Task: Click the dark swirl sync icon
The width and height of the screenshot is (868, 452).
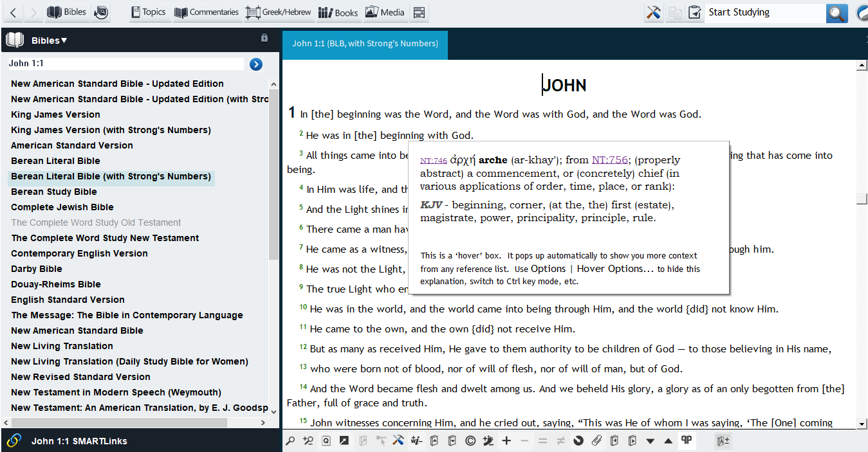Action: (578, 441)
